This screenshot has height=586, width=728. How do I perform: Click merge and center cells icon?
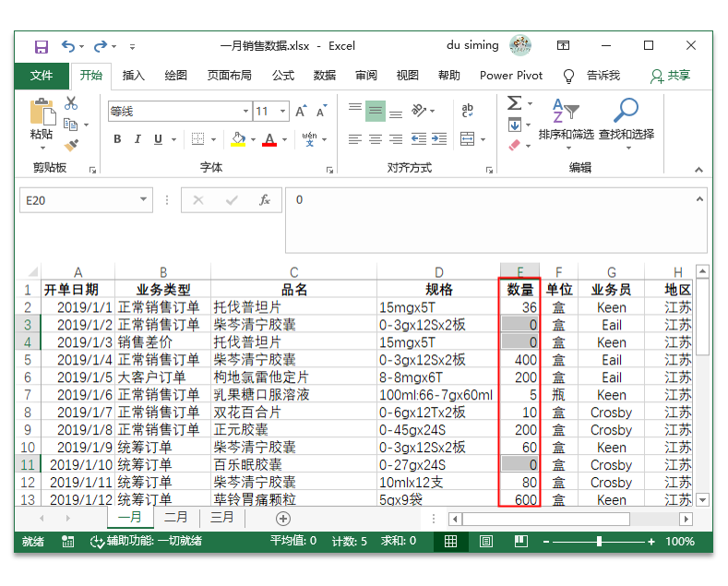pyautogui.click(x=467, y=138)
